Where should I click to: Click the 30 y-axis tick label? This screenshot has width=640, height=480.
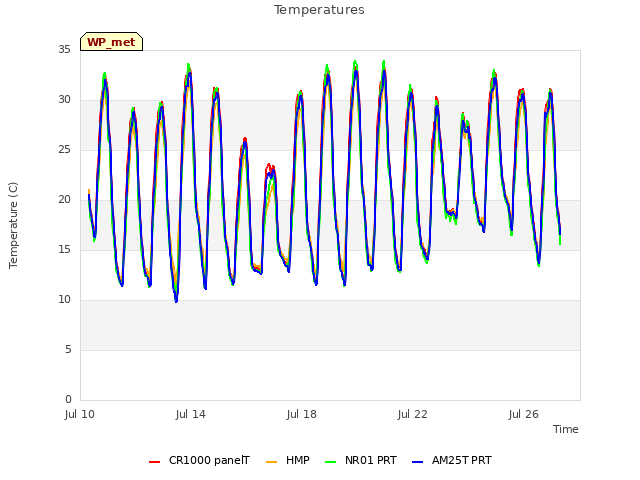(64, 100)
